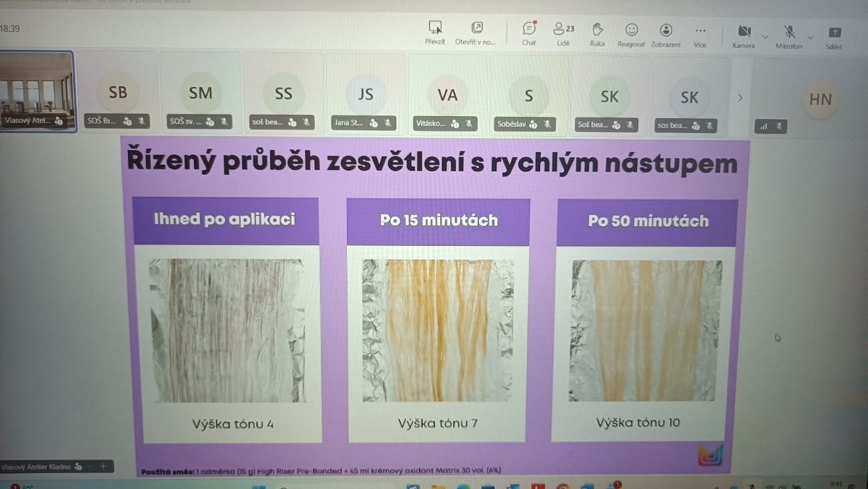
Task: Show next participants with the chevron arrow
Action: [x=740, y=98]
